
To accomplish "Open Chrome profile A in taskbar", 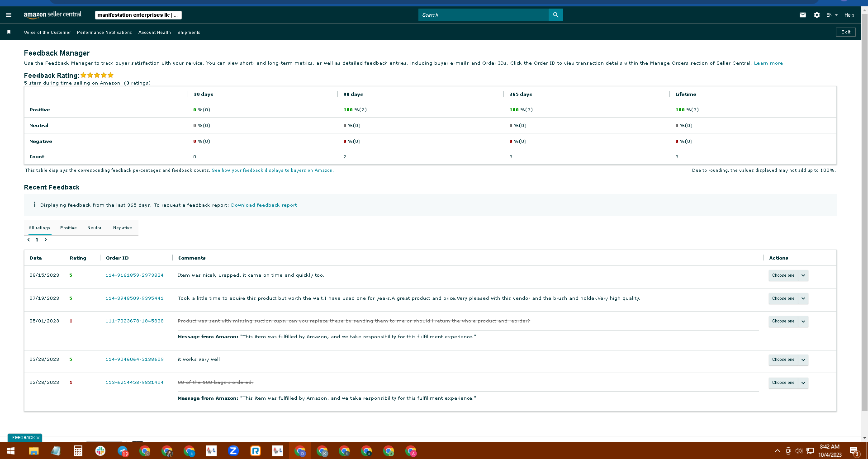I will click(x=411, y=451).
